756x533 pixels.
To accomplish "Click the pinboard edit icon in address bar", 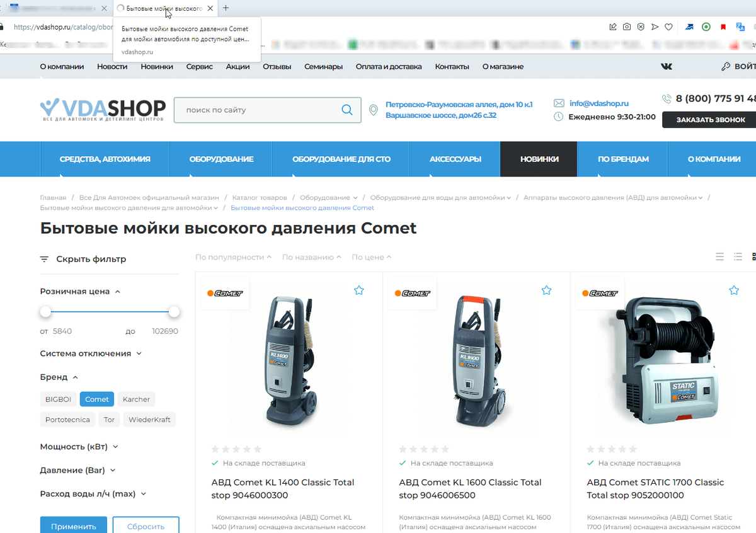I will point(613,27).
